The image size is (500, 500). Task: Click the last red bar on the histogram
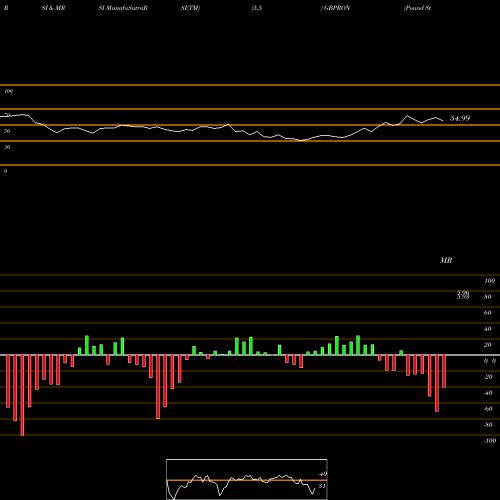click(444, 371)
